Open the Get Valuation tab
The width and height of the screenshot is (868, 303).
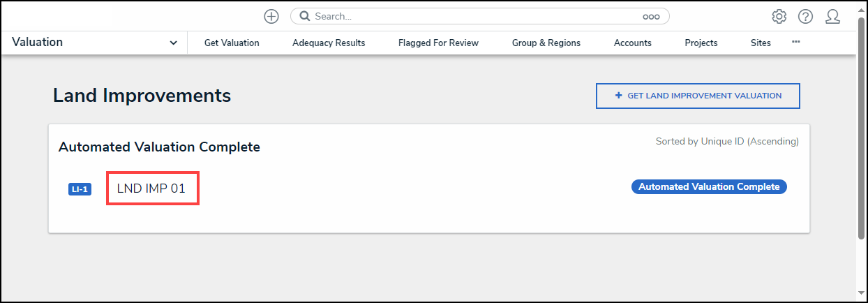[x=232, y=43]
